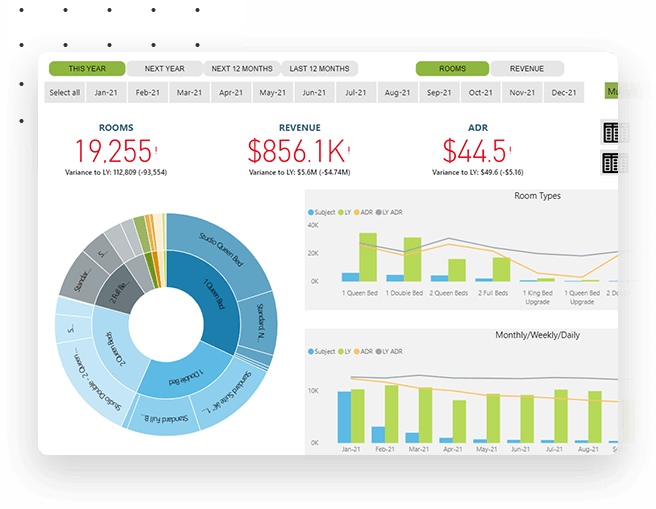Click the Monthly/Weekly/Daily chart title
This screenshot has width=656, height=509.
pos(537,335)
